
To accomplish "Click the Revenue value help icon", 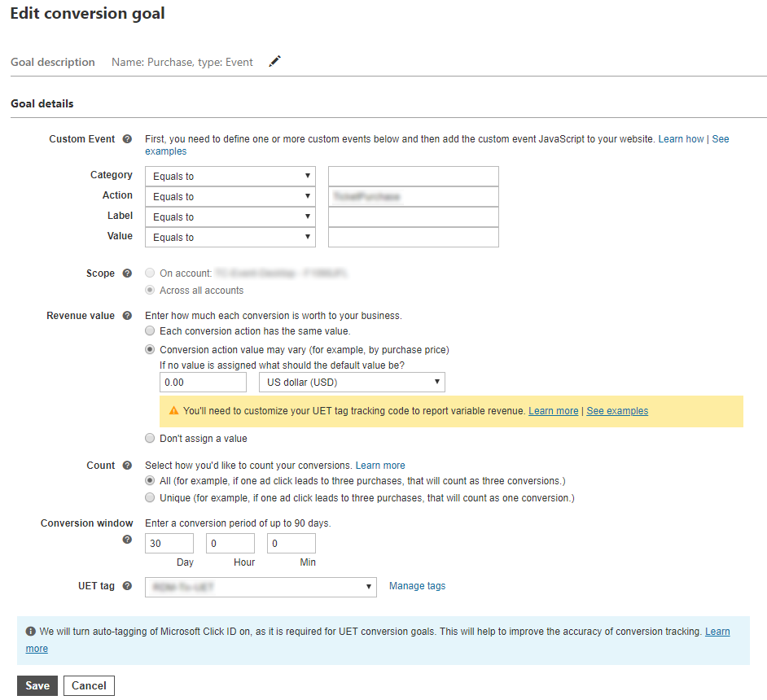I will click(x=127, y=316).
